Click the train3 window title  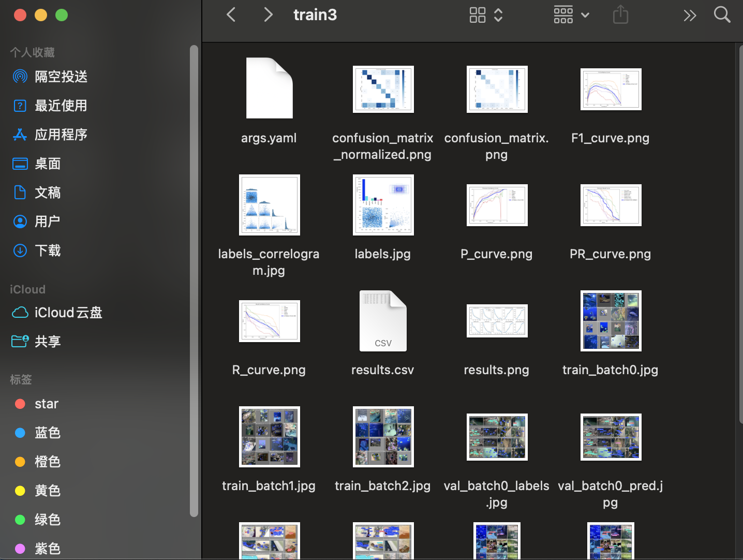click(315, 15)
